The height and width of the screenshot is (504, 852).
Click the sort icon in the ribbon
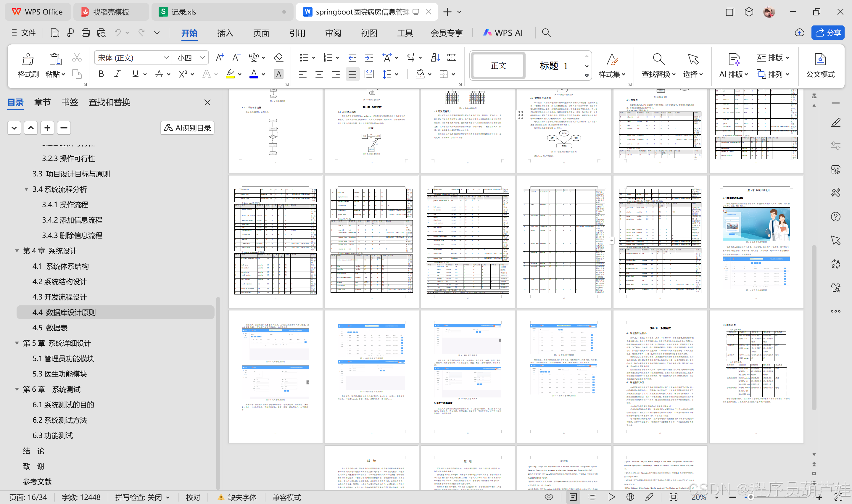pyautogui.click(x=435, y=57)
